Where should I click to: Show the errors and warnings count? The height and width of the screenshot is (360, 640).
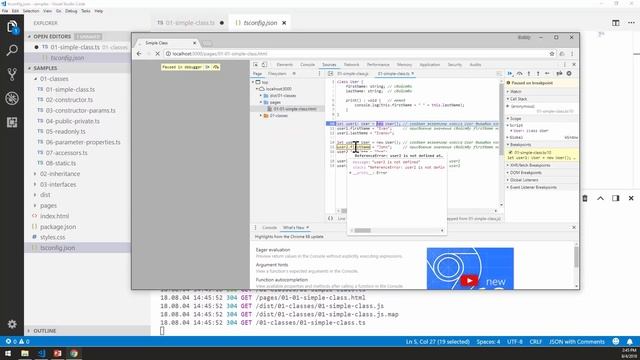pos(18,342)
